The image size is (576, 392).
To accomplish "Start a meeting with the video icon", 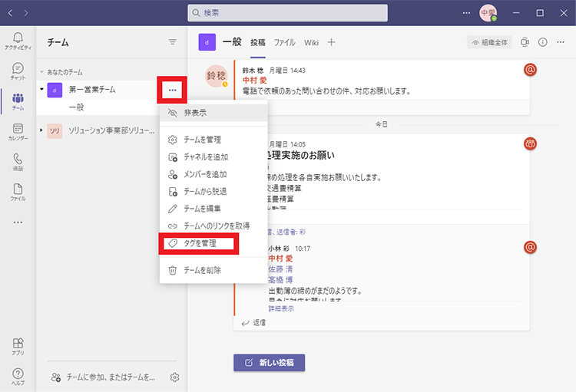I will 525,42.
